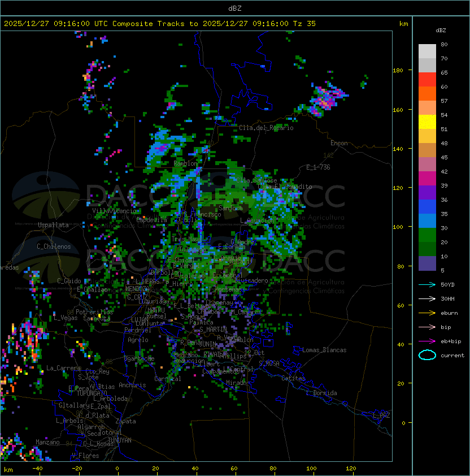
Task: Pick the bright yellow swatch in dBZ legend
Action: point(427,122)
